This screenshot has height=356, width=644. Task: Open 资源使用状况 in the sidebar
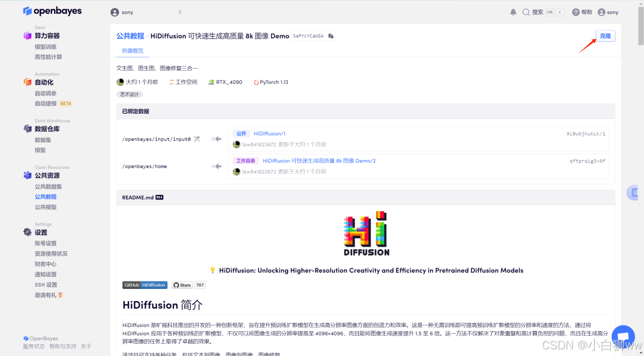[51, 254]
